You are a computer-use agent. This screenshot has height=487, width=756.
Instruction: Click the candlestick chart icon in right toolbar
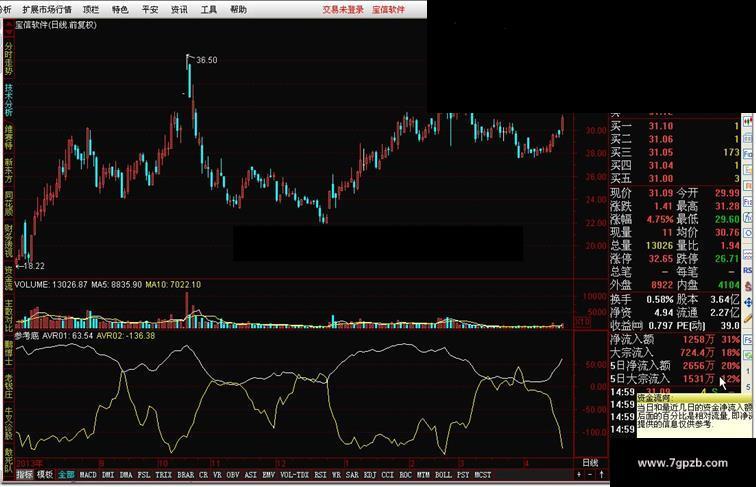point(748,121)
